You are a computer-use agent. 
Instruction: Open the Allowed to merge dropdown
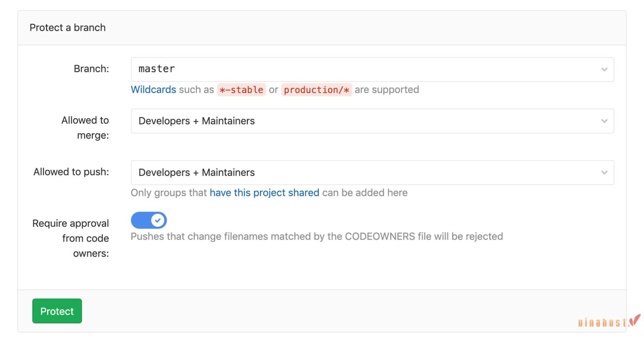371,121
